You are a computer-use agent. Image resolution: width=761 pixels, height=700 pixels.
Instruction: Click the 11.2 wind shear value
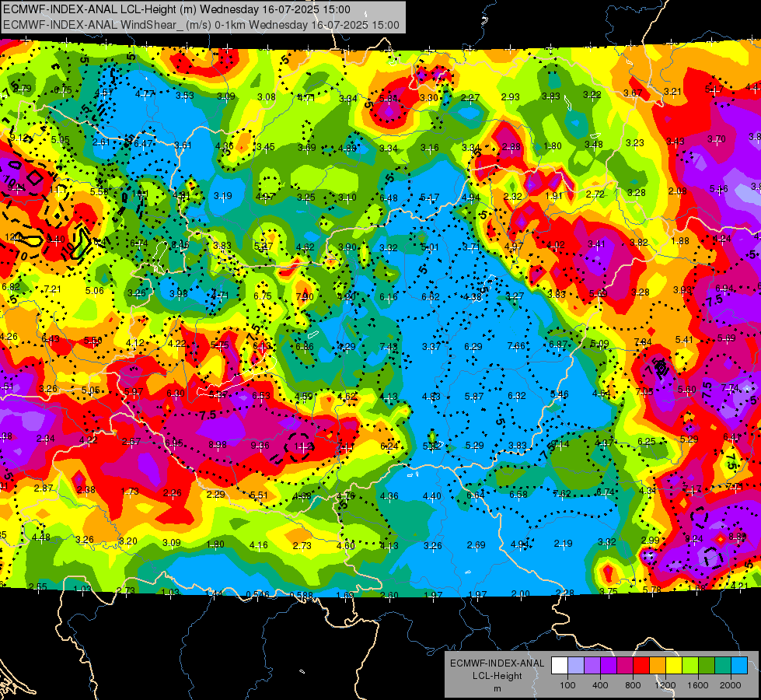tap(303, 446)
